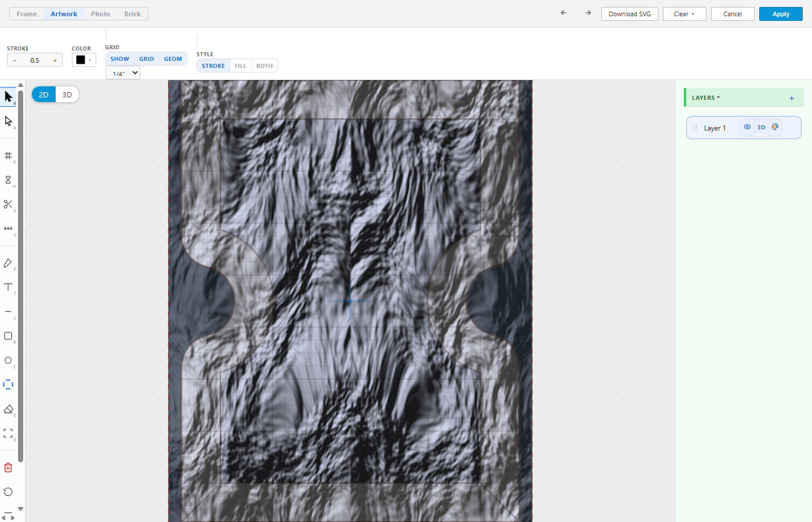The width and height of the screenshot is (812, 522).
Task: Select the outlined direct-select arrow tool
Action: click(x=8, y=121)
